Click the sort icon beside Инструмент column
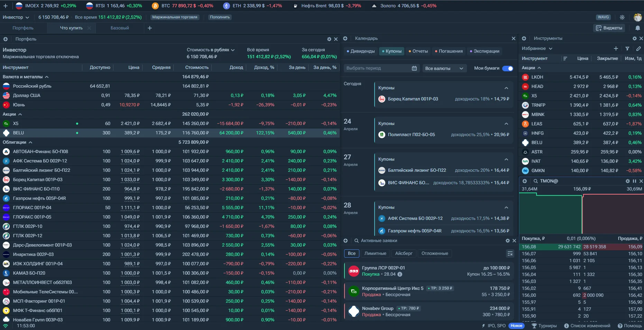 tap(565, 59)
